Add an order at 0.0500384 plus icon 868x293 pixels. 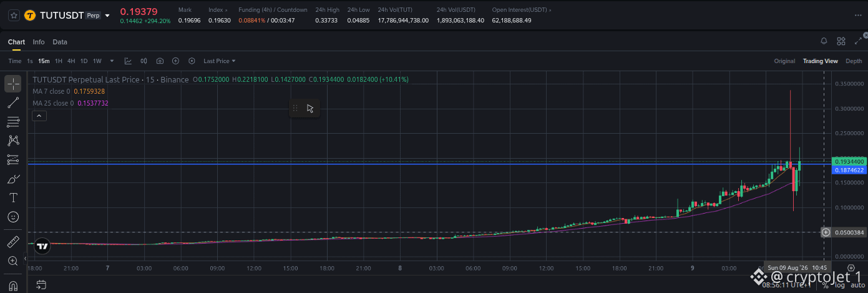tap(826, 232)
